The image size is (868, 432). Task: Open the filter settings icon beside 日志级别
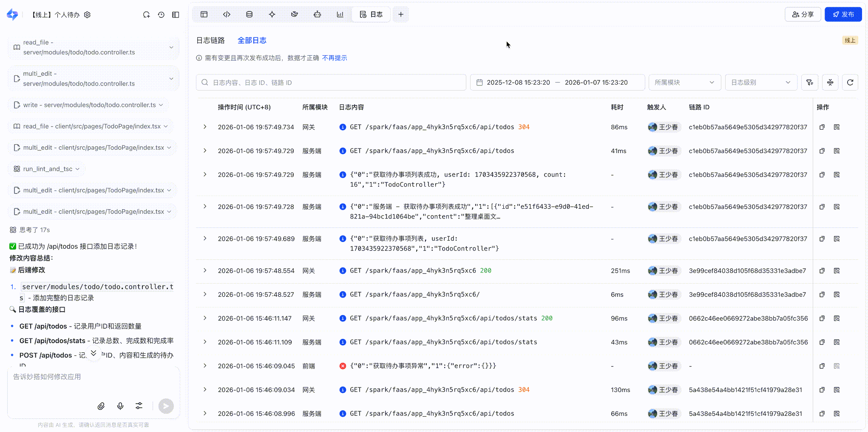pos(810,82)
